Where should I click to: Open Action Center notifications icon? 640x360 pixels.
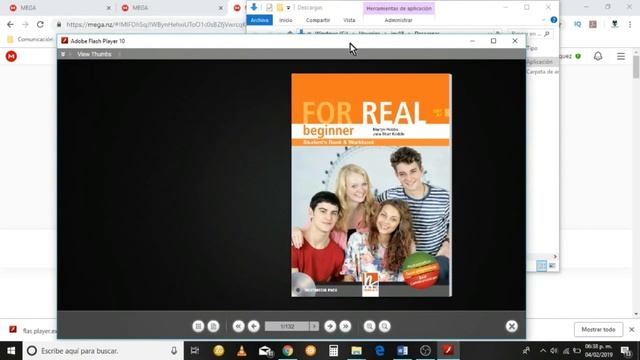pos(626,351)
